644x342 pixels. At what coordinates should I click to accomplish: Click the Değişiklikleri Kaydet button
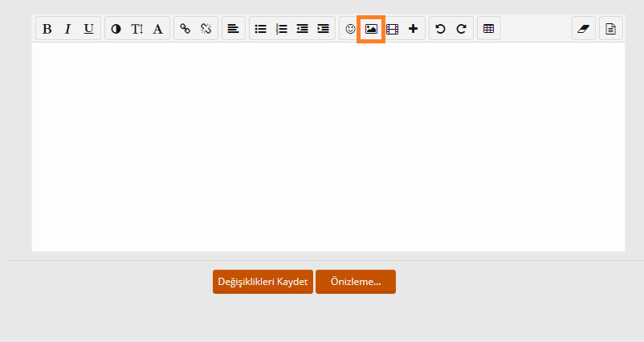263,282
